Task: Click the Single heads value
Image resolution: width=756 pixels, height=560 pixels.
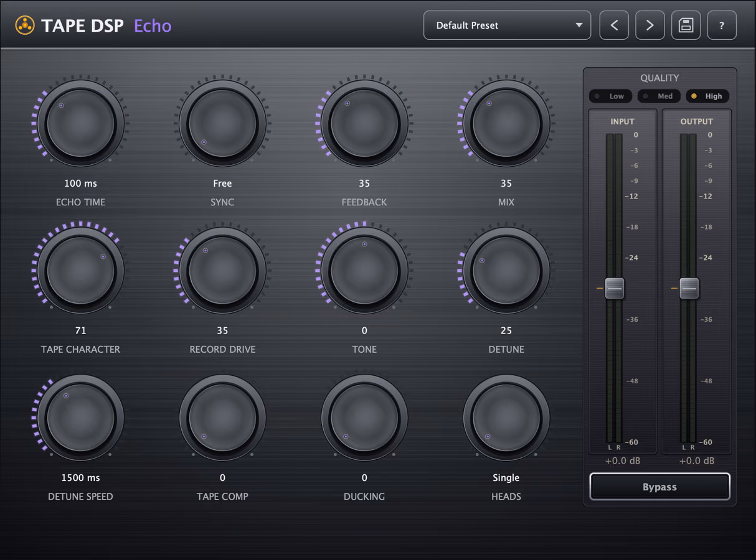Action: coord(506,478)
